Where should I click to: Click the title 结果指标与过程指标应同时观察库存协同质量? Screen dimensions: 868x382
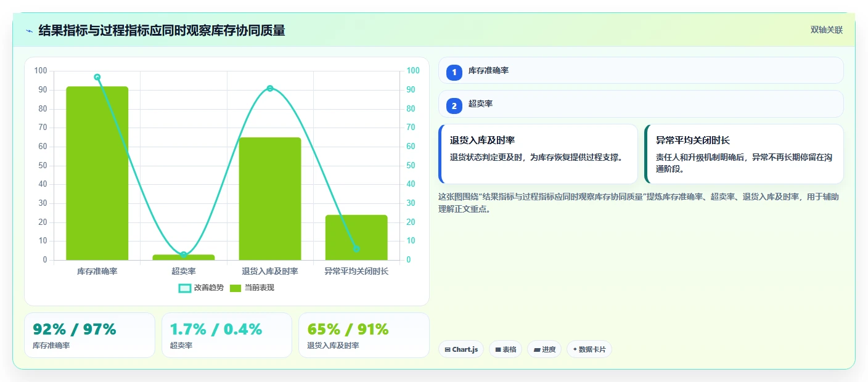pos(162,31)
